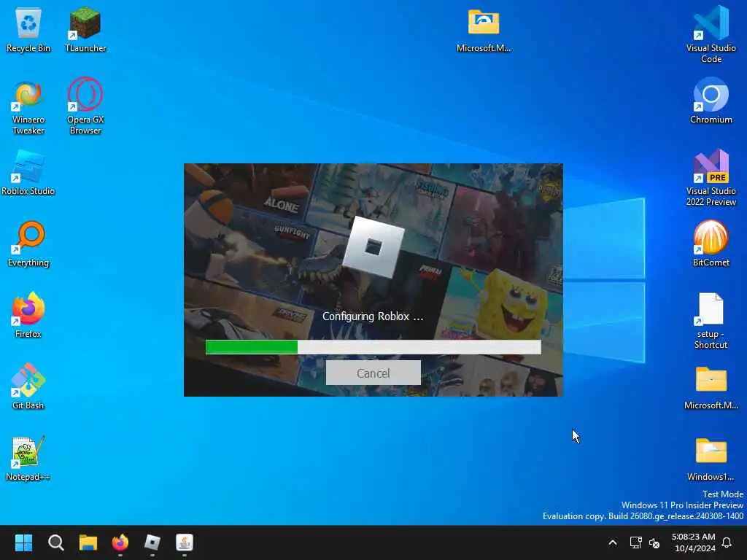Select the TLauncher desktop shortcut
747x560 pixels.
coord(85,29)
